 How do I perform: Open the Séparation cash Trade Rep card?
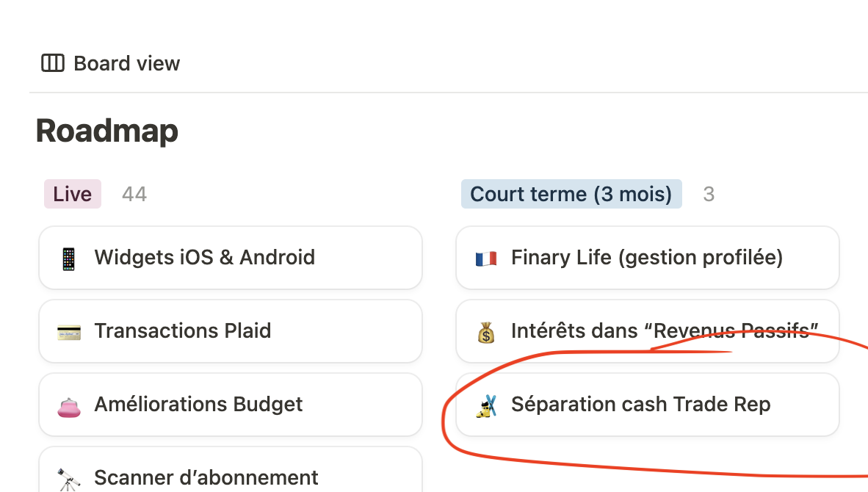(x=640, y=405)
